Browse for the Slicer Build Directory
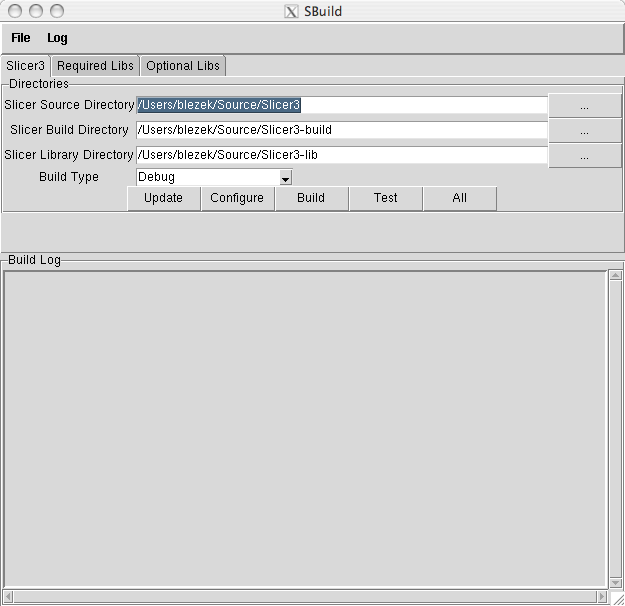Screen dimensions: 625x606 [584, 131]
